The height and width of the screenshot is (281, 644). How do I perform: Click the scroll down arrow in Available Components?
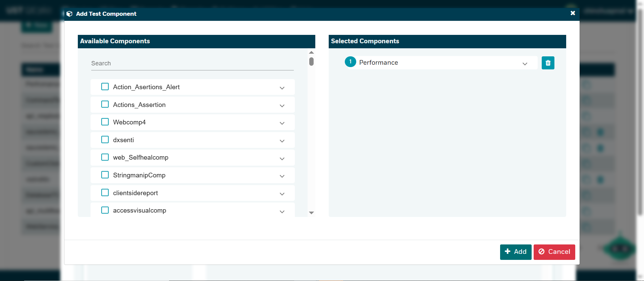tap(311, 213)
